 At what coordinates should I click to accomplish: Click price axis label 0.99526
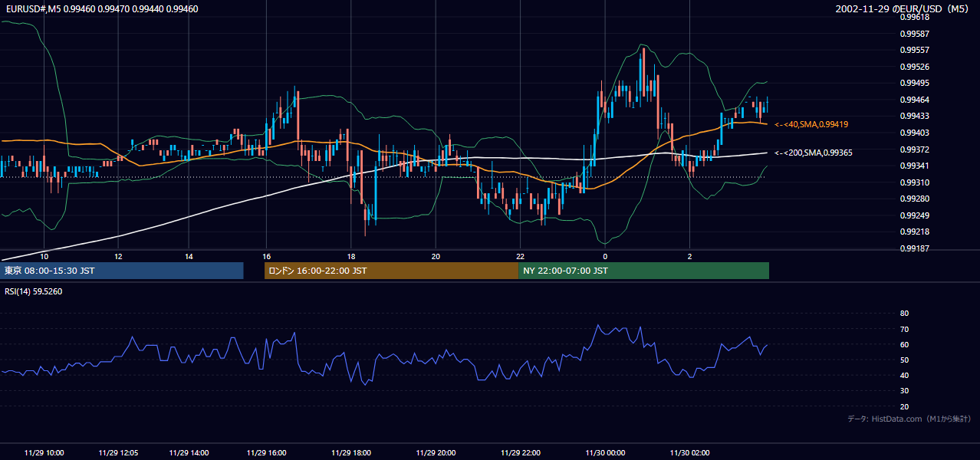[x=914, y=67]
